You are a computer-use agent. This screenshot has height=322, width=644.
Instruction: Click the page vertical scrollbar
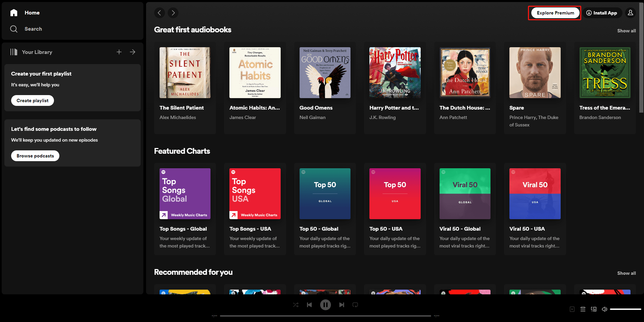(641, 57)
